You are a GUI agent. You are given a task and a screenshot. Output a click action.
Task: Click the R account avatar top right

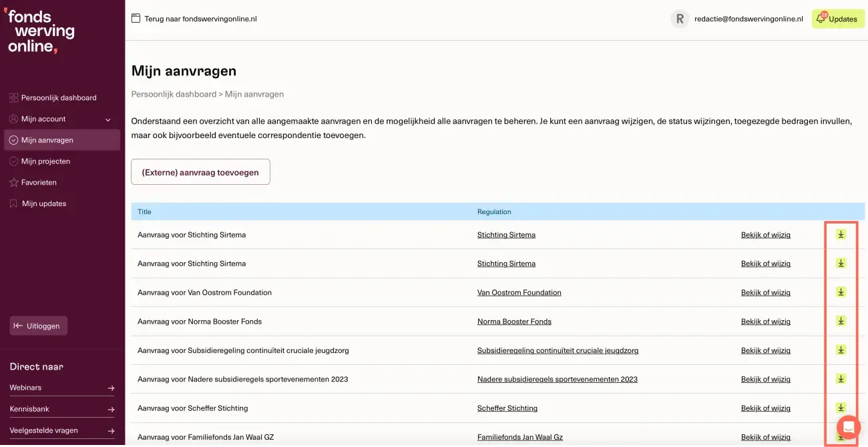(x=680, y=19)
